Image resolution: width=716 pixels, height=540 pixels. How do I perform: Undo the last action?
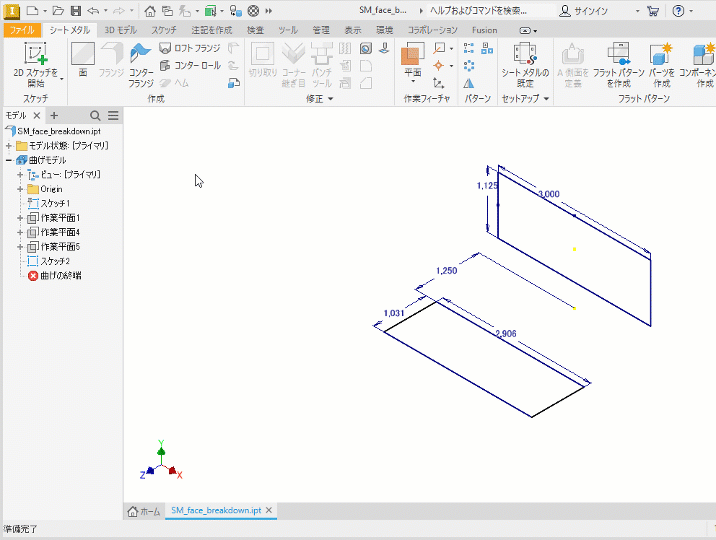click(93, 10)
